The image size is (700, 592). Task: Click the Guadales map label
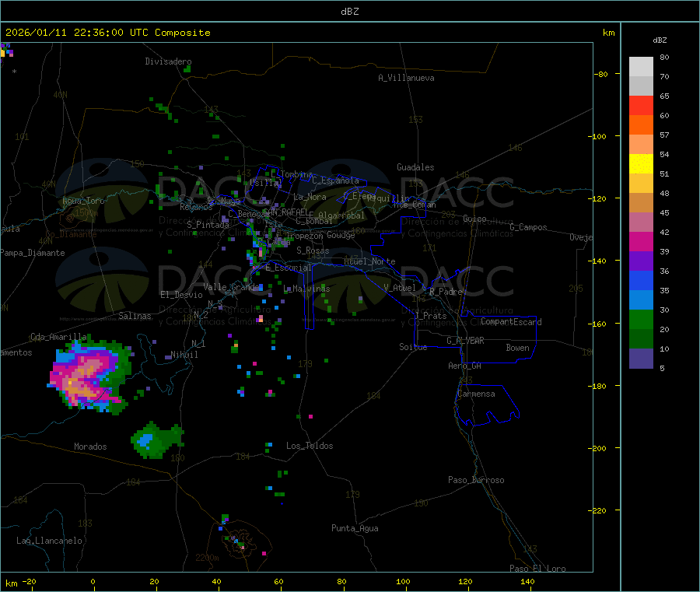coord(415,167)
